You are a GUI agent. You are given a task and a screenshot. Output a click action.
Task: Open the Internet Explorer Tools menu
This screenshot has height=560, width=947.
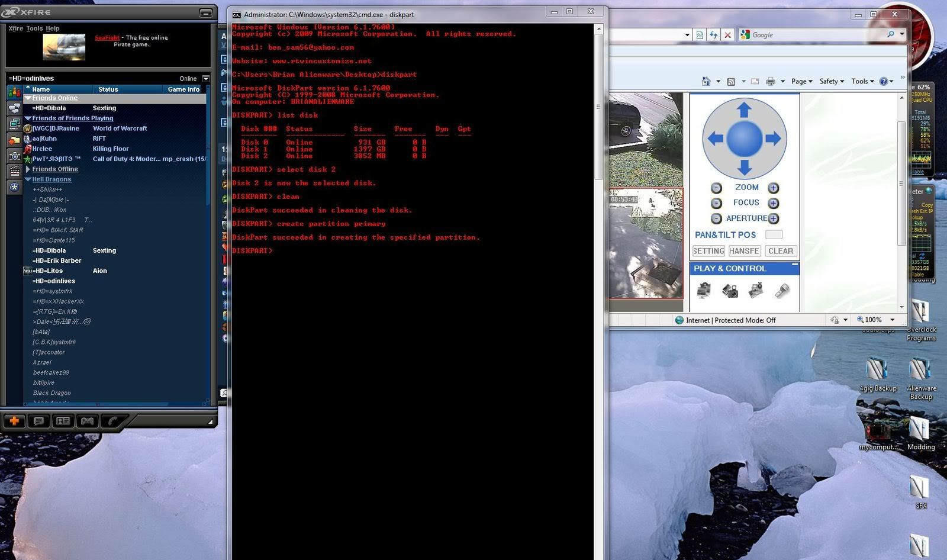[x=863, y=81]
